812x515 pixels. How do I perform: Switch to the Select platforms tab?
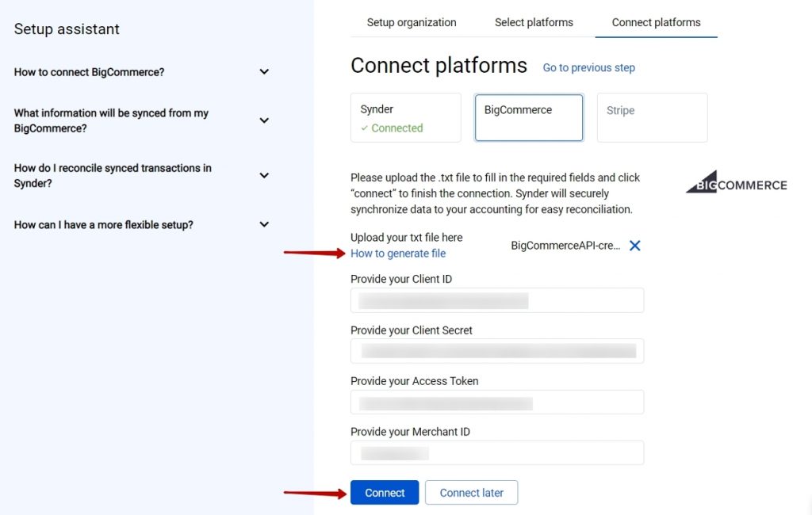[534, 22]
